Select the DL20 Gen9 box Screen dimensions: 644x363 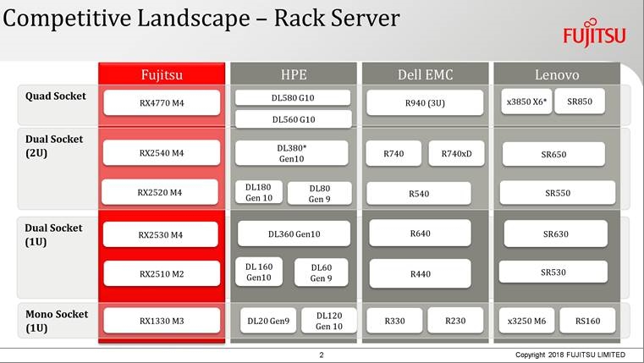pyautogui.click(x=268, y=321)
